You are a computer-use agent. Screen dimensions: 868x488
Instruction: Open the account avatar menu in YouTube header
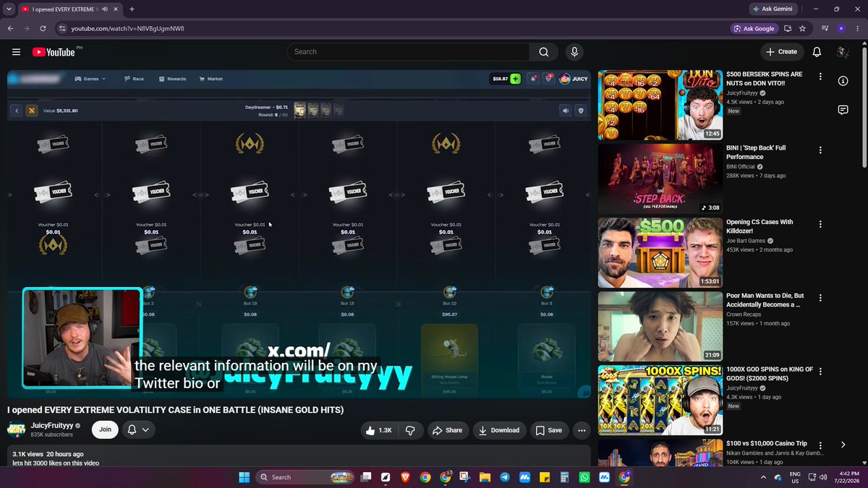pos(843,52)
